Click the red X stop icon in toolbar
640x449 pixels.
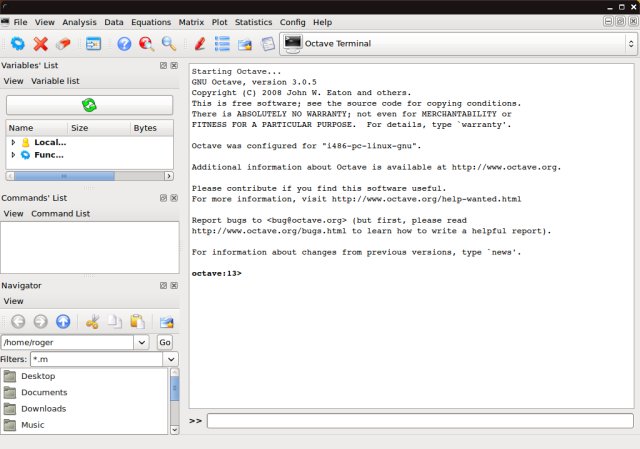41,44
